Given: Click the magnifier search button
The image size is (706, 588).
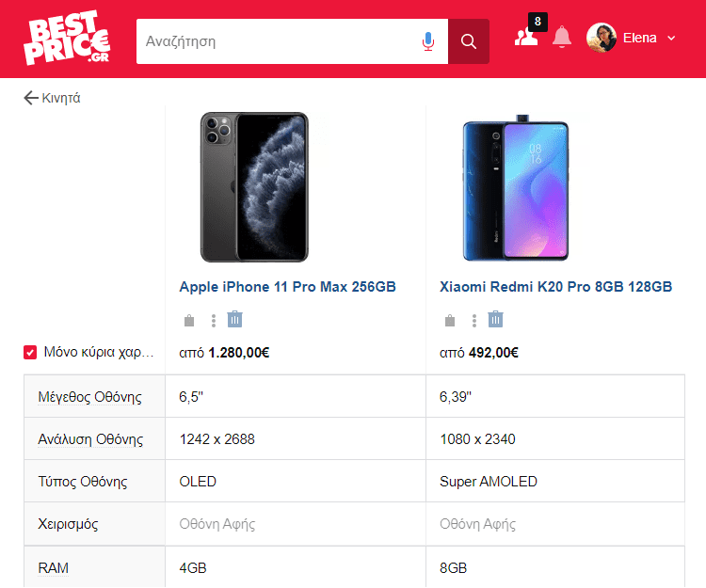Looking at the screenshot, I should [468, 41].
